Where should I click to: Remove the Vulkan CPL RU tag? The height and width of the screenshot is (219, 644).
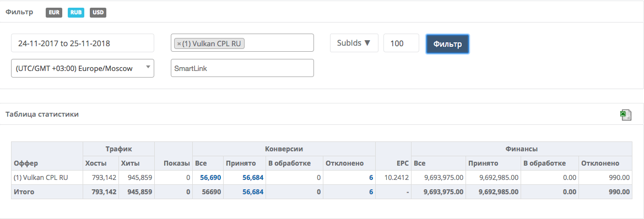click(179, 44)
